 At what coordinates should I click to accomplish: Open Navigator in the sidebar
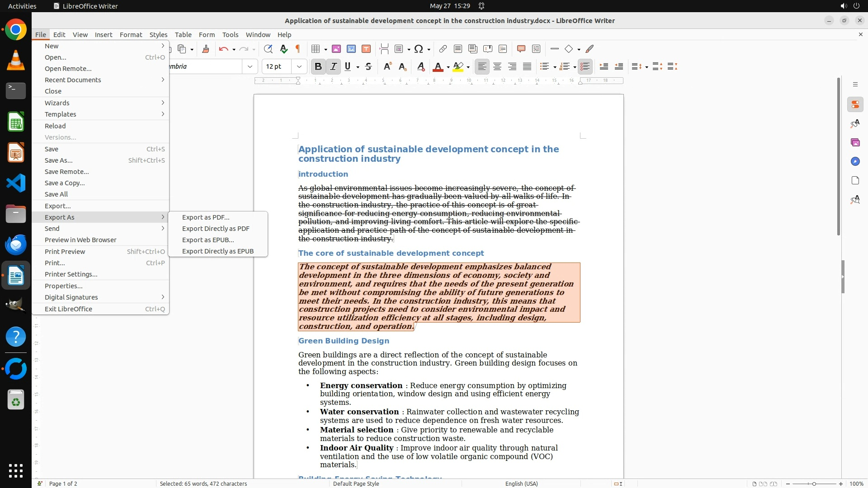(855, 161)
